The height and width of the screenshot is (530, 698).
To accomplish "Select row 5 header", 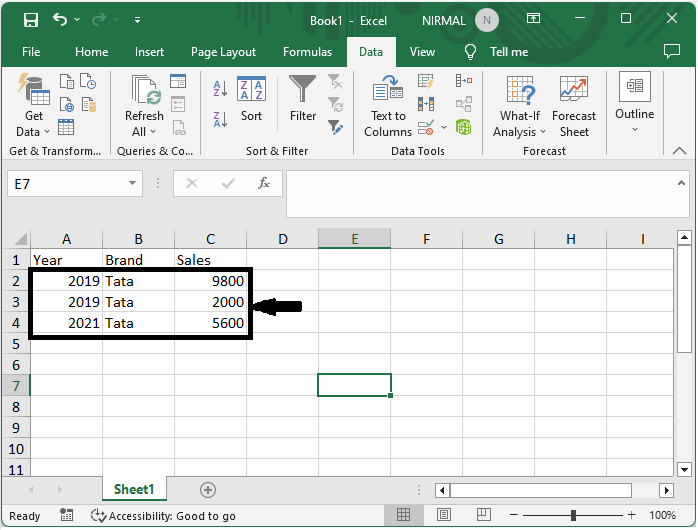I will pyautogui.click(x=16, y=344).
